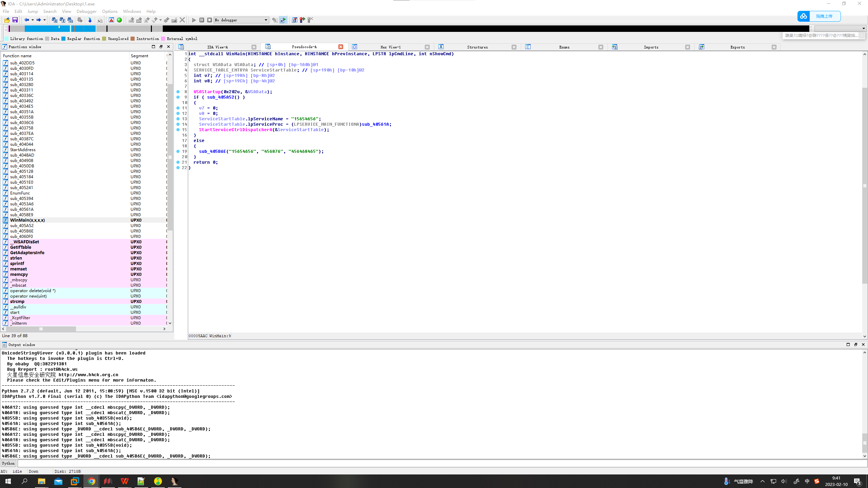Click the blue region of the navigation band

tap(47, 29)
